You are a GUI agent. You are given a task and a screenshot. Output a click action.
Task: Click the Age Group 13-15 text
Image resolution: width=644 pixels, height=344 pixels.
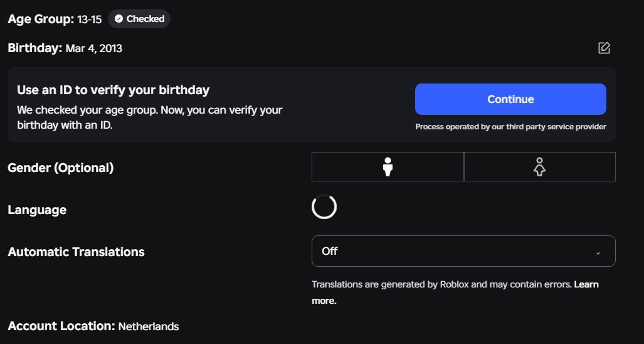point(55,19)
